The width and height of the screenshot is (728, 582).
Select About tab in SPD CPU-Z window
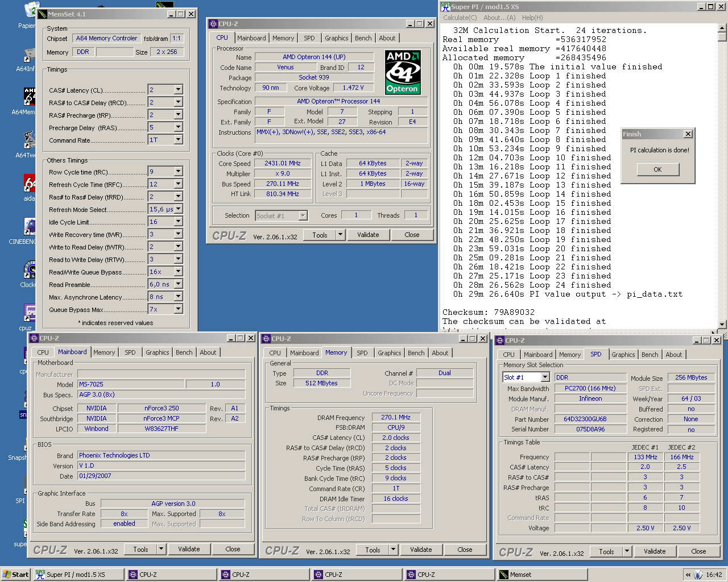click(x=673, y=355)
